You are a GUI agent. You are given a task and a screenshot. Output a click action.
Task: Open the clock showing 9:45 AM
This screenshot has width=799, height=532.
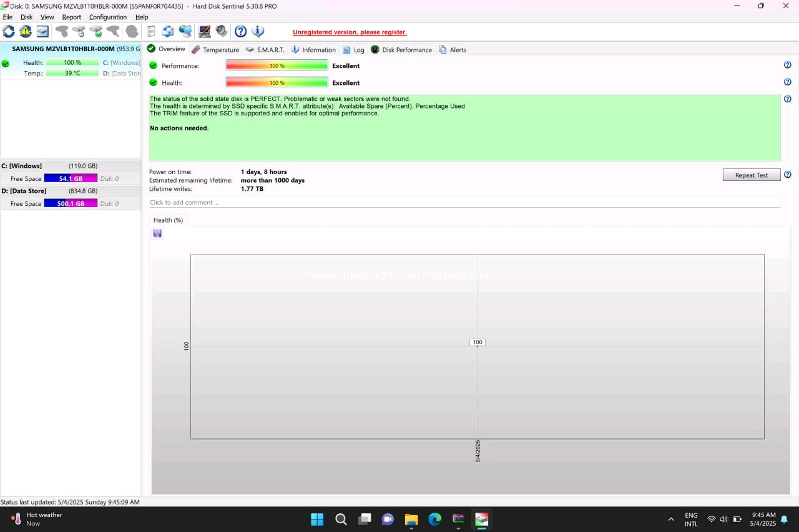pos(763,519)
